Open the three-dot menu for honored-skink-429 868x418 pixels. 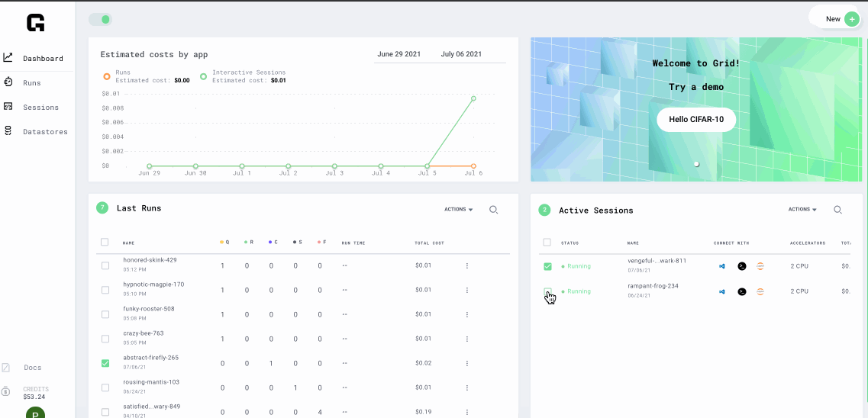pyautogui.click(x=467, y=266)
